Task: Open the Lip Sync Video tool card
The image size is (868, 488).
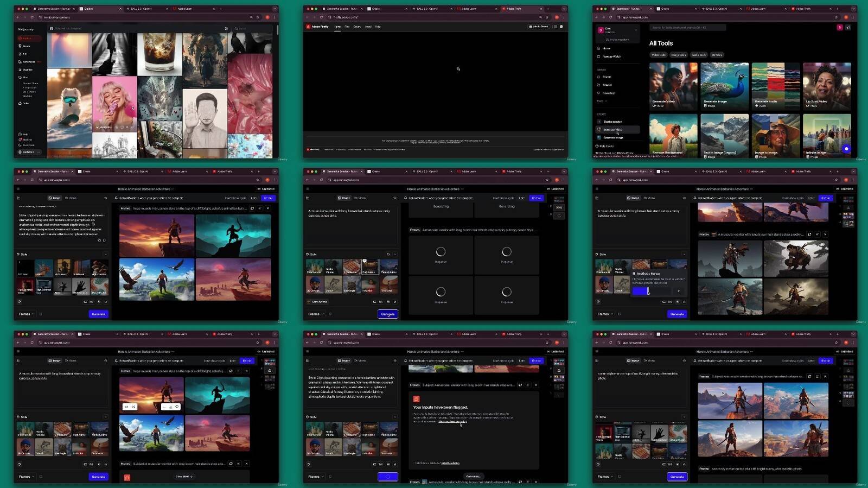Action: click(x=827, y=86)
